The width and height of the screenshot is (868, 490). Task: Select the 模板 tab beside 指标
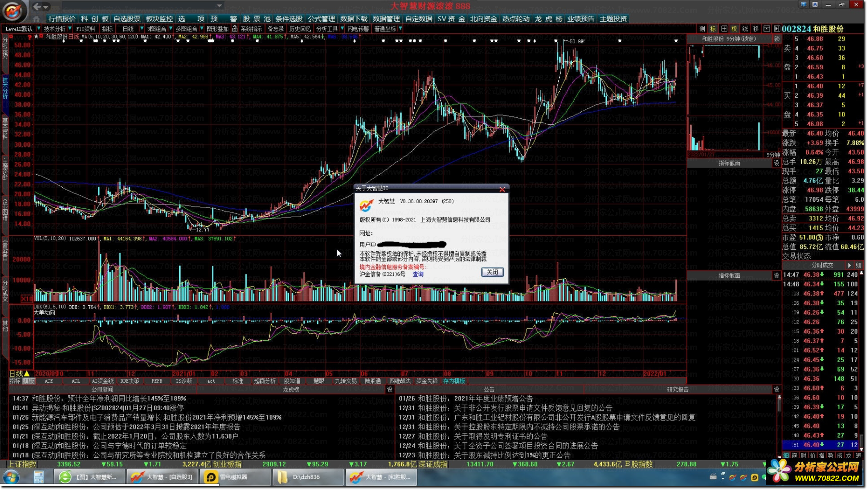click(x=28, y=381)
